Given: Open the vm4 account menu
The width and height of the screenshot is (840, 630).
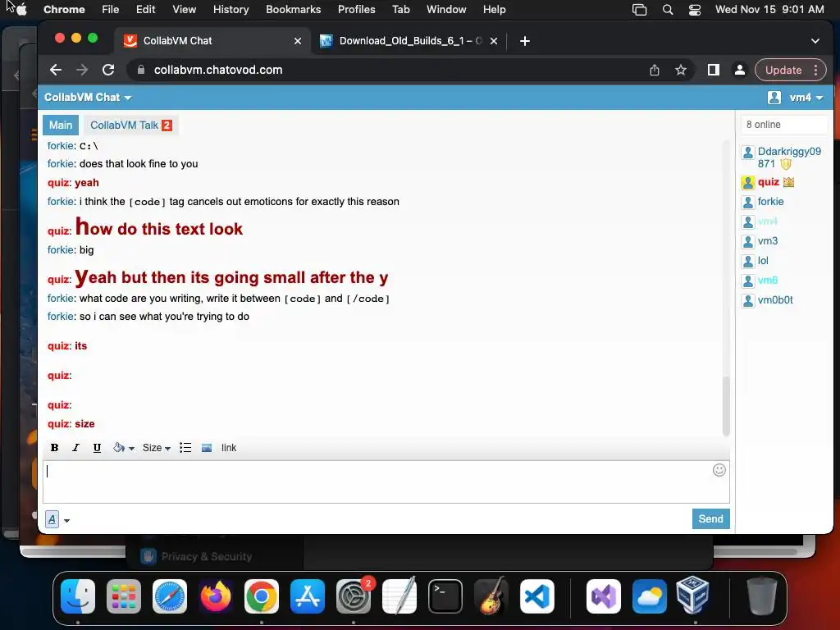Looking at the screenshot, I should click(x=806, y=98).
